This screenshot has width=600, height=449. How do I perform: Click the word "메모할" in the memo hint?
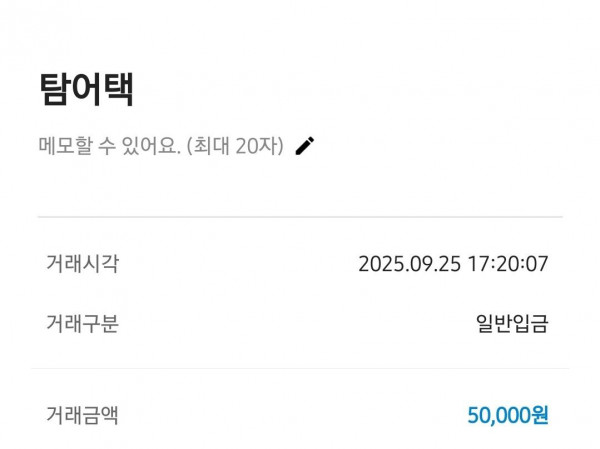[x=63, y=146]
